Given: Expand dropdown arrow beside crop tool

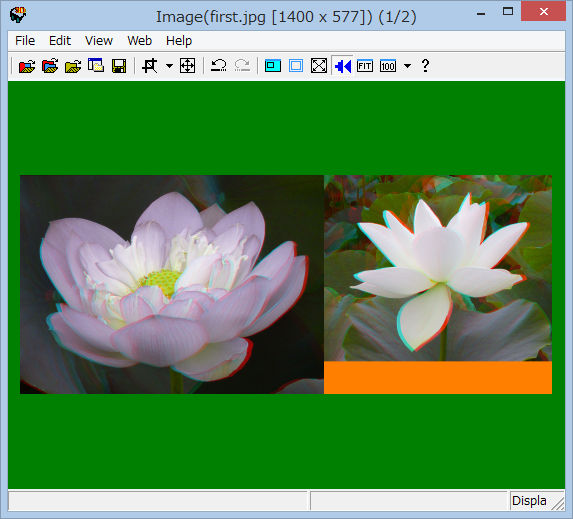Looking at the screenshot, I should tap(169, 66).
